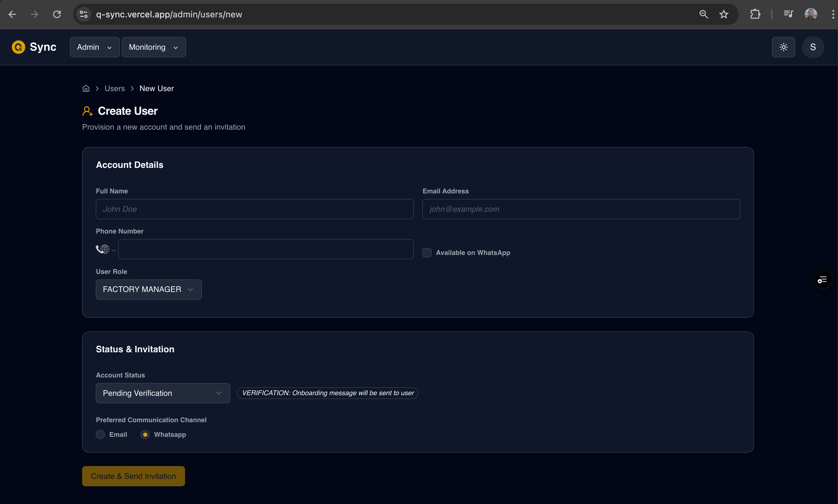The width and height of the screenshot is (838, 504).
Task: Select the Whatsapp radio button
Action: pyautogui.click(x=145, y=434)
